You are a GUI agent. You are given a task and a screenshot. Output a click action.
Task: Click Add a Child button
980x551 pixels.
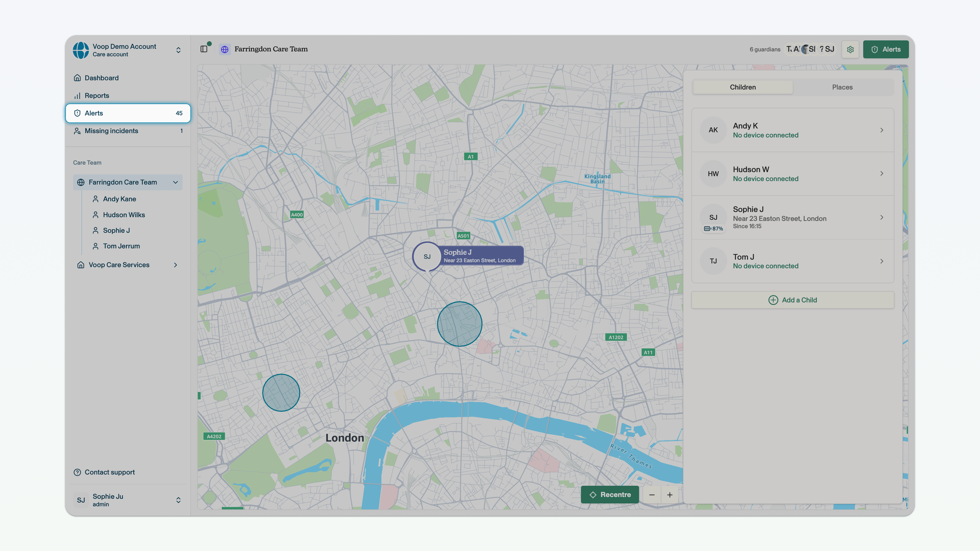793,300
